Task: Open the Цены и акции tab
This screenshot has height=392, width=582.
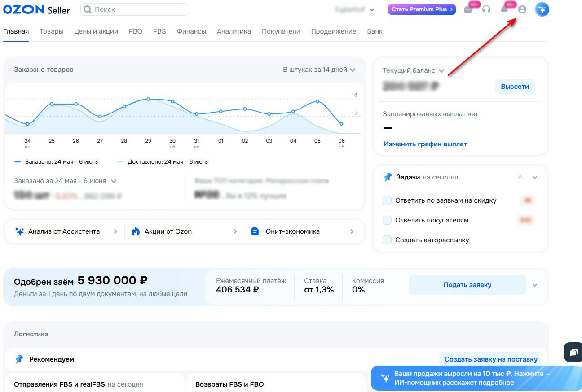Action: click(96, 31)
